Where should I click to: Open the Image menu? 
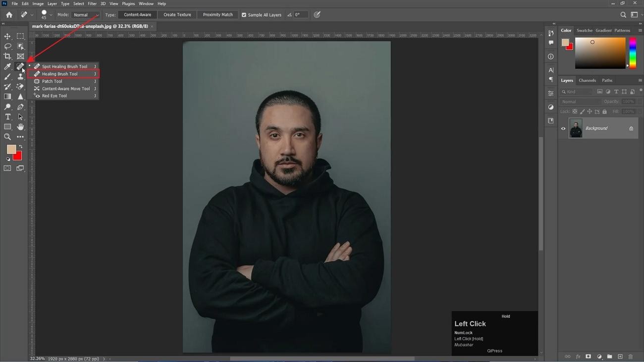38,3
